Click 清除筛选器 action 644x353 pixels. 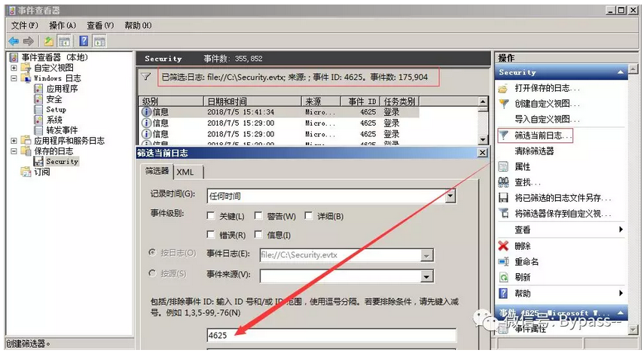[534, 151]
